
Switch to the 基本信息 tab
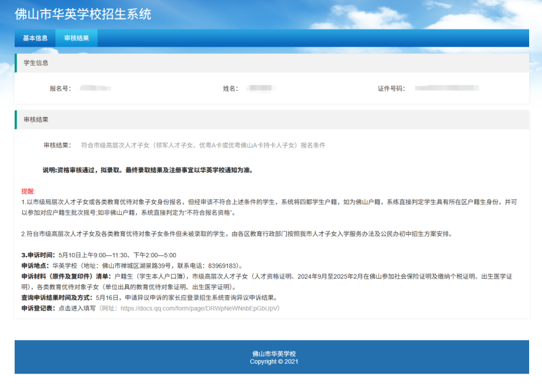(35, 38)
